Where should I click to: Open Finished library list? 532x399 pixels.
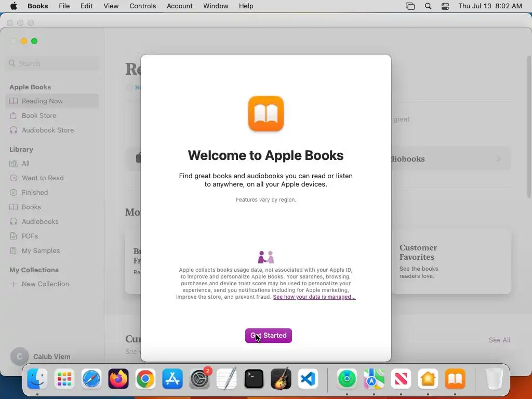[52, 193]
